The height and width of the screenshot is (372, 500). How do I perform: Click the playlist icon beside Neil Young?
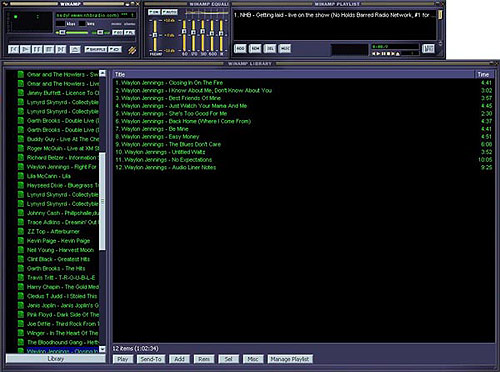click(21, 250)
